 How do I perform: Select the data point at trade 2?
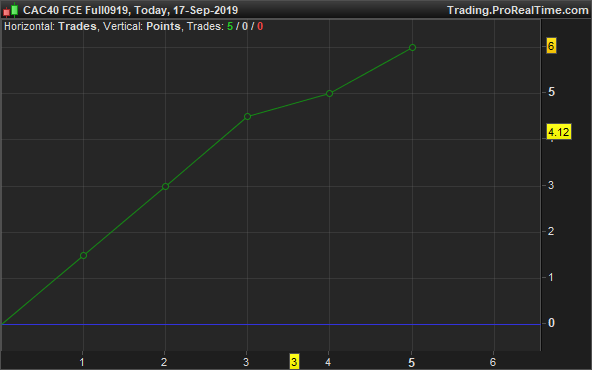click(165, 187)
